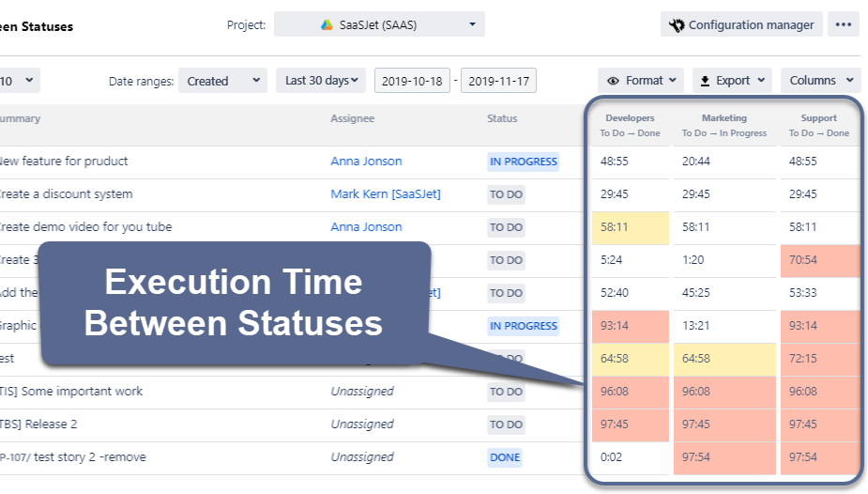
Task: Click the Marketing To Do → In Progress header
Action: pos(724,125)
